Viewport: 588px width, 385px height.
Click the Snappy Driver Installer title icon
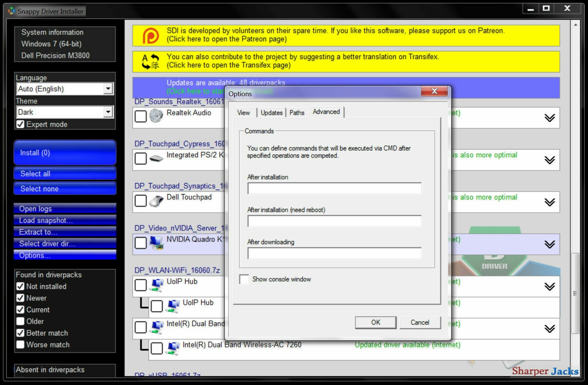(12, 11)
